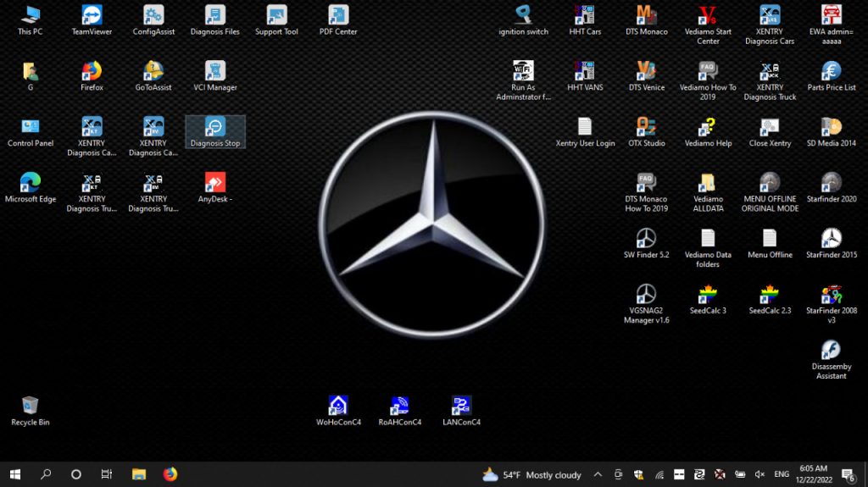868x487 pixels.
Task: Select the G user folder icon
Action: tap(30, 76)
